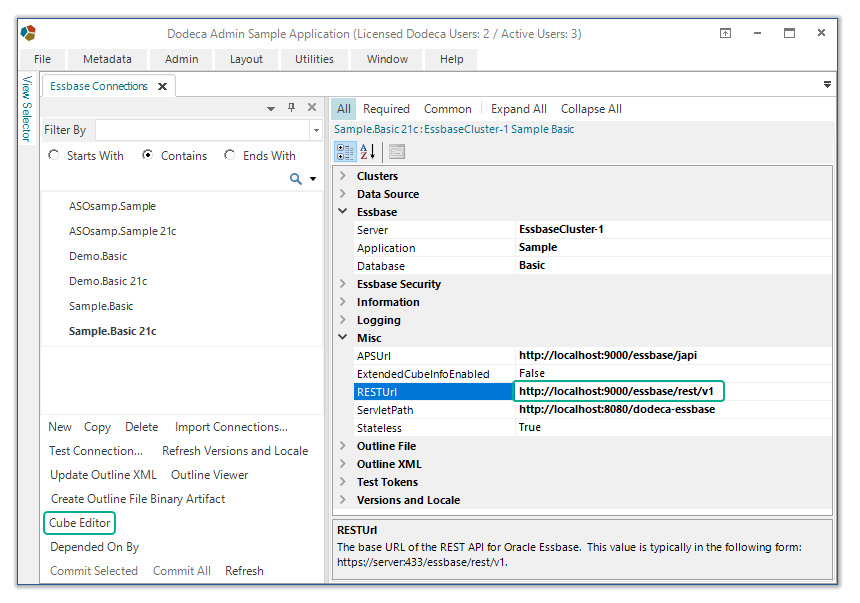The width and height of the screenshot is (860, 603).
Task: Click Copy connection button
Action: pyautogui.click(x=97, y=427)
